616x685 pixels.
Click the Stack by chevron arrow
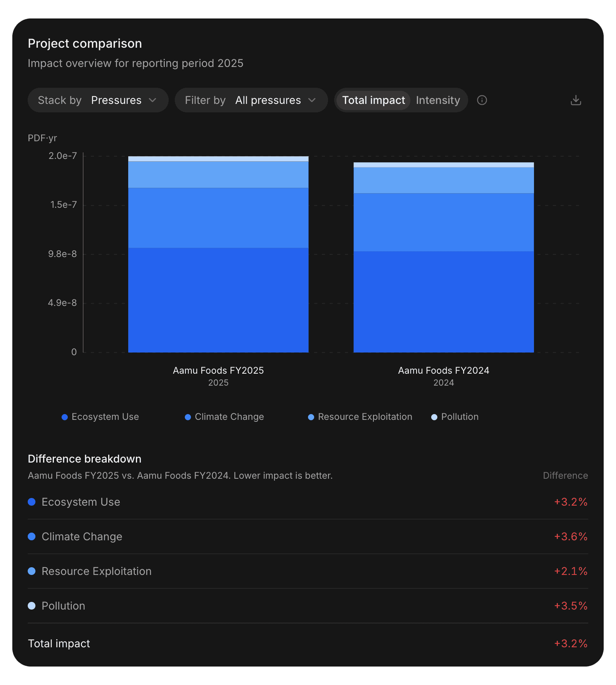[152, 100]
